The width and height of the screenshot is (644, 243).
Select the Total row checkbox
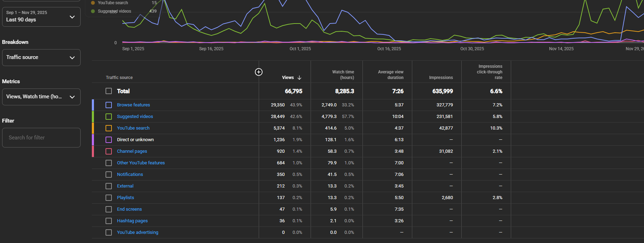coord(109,91)
